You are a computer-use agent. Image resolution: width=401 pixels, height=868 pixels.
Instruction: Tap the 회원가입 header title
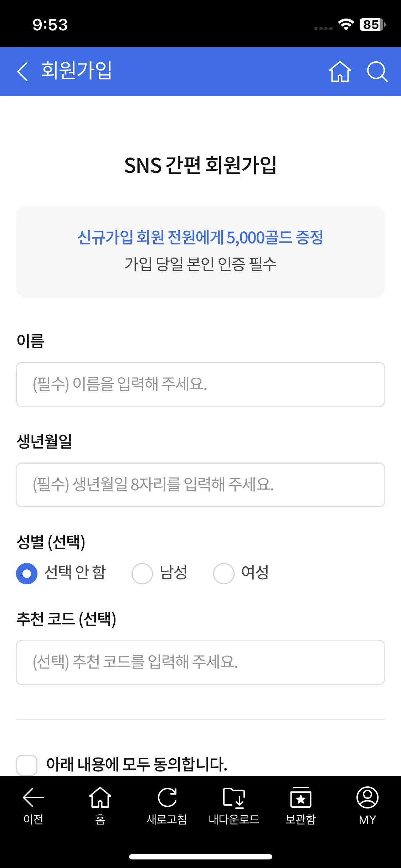pyautogui.click(x=77, y=70)
